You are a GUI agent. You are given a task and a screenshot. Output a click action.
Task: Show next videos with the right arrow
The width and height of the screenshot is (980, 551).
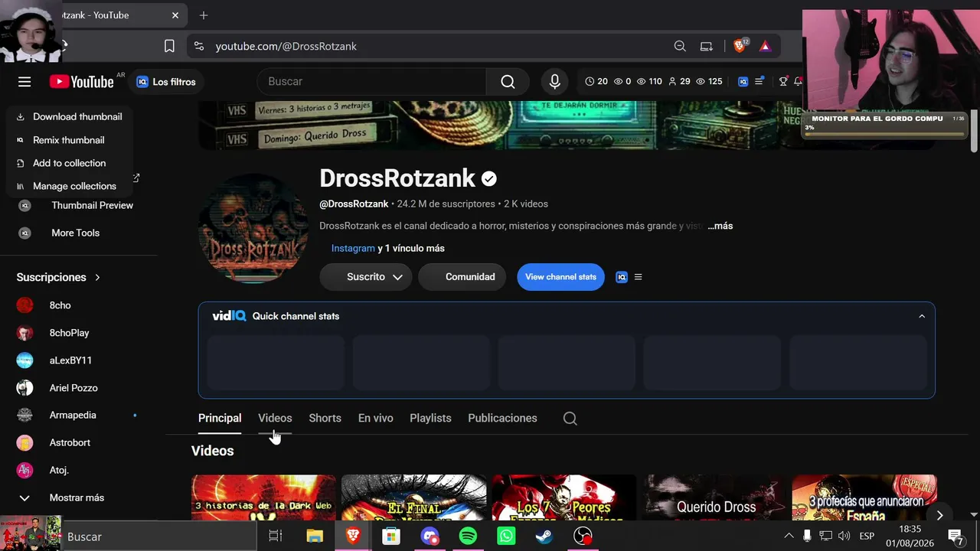939,515
